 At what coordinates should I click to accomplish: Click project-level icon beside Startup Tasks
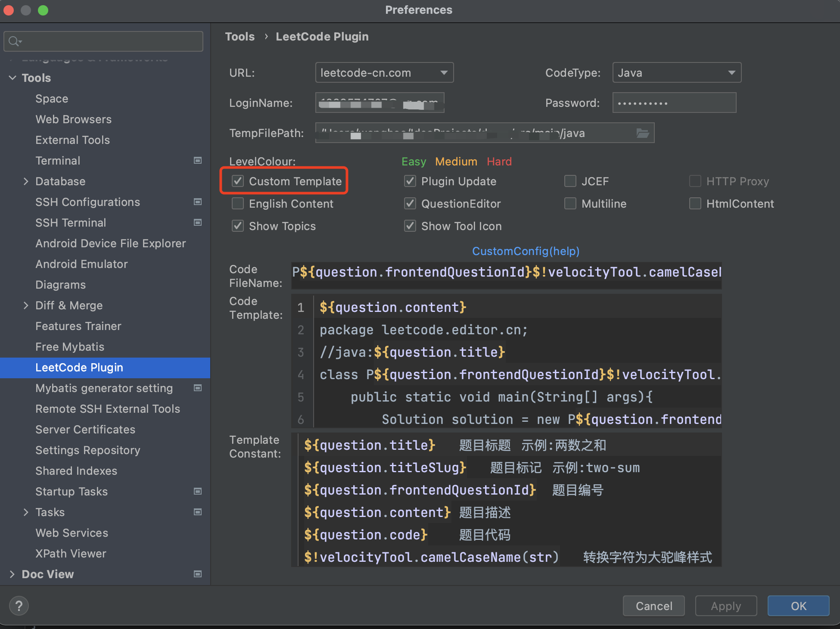pyautogui.click(x=198, y=491)
